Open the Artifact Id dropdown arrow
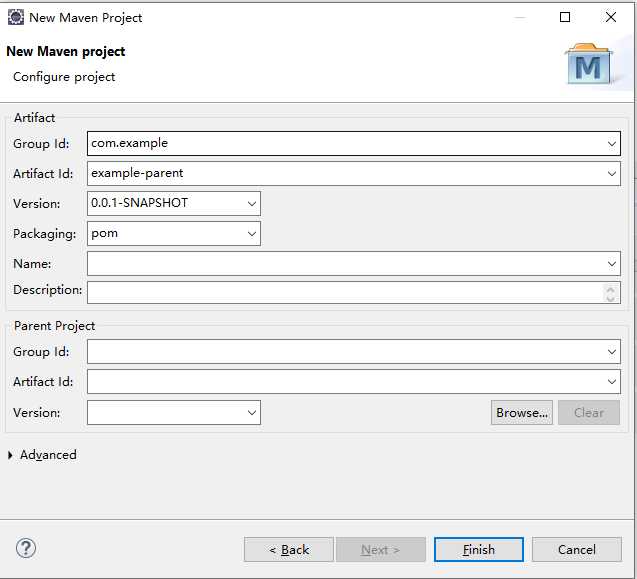Image resolution: width=637 pixels, height=579 pixels. point(611,174)
